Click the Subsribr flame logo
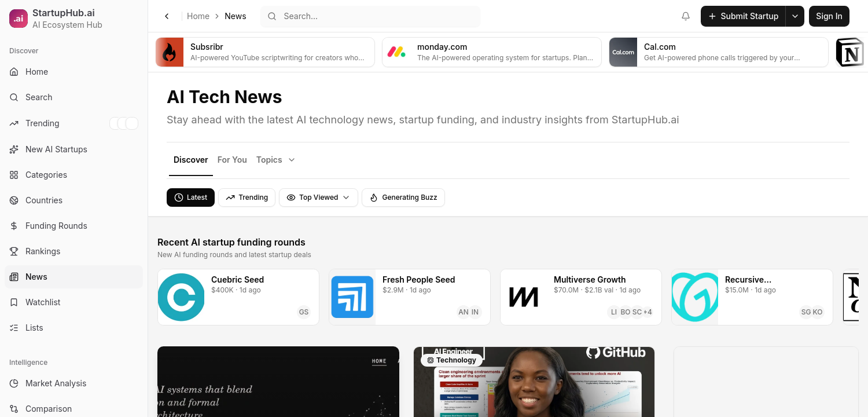 (x=170, y=52)
